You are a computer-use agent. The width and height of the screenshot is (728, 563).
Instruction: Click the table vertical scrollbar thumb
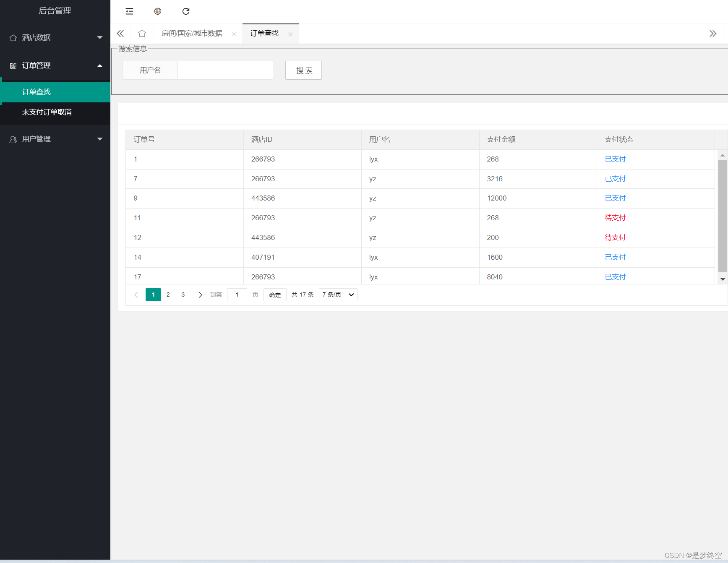click(723, 216)
